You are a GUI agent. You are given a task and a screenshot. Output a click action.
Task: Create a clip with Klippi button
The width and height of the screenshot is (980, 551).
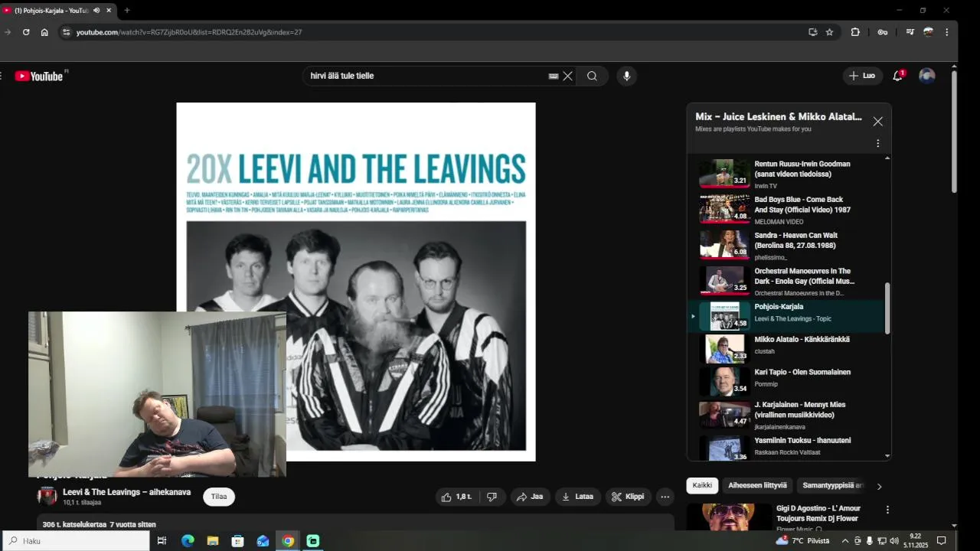pyautogui.click(x=628, y=497)
